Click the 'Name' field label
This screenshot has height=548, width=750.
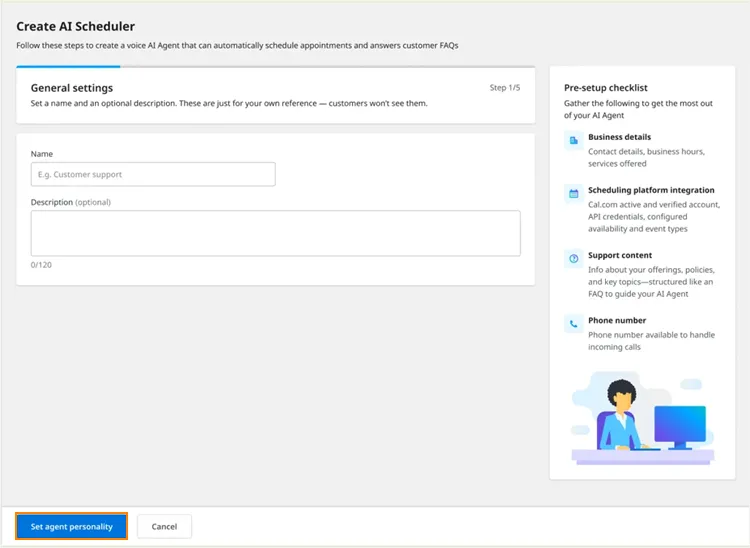42,153
